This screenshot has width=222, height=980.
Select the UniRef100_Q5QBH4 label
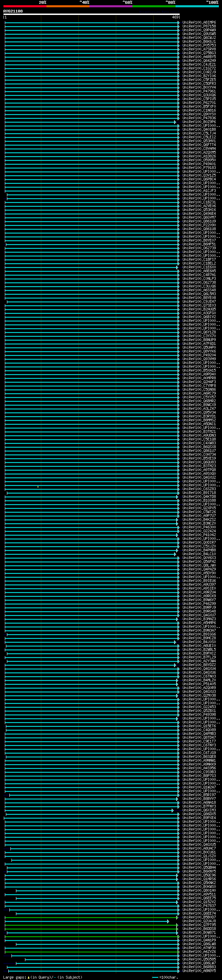tap(199, 867)
